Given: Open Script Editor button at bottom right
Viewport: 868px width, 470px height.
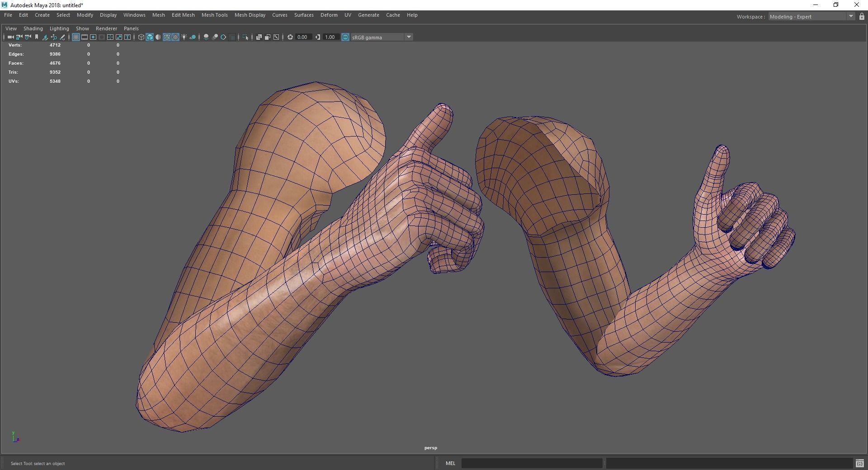Looking at the screenshot, I should (859, 463).
